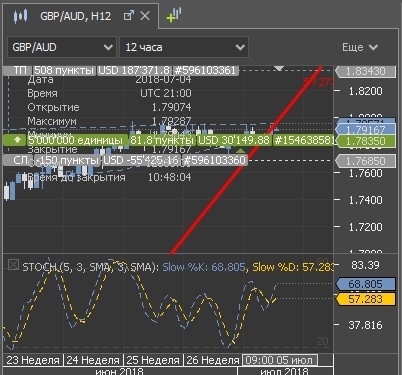Select 25 Неделя on the time axis
Viewport: 402px width, 375px height.
click(x=153, y=360)
